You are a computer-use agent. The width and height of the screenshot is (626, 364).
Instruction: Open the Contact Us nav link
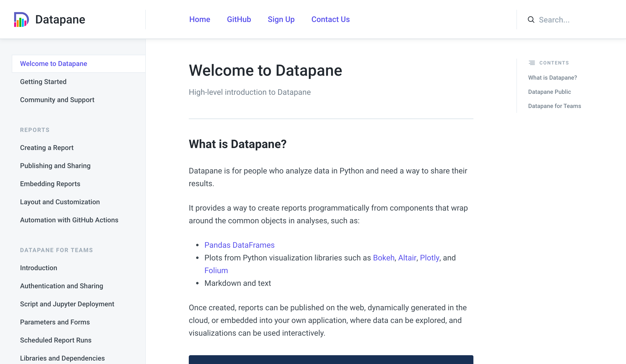click(x=330, y=19)
